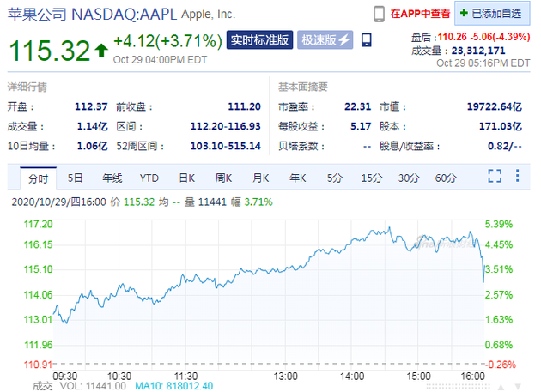The width and height of the screenshot is (541, 392).
Task: Click the day range 112.20-116.93
Action: point(225,126)
